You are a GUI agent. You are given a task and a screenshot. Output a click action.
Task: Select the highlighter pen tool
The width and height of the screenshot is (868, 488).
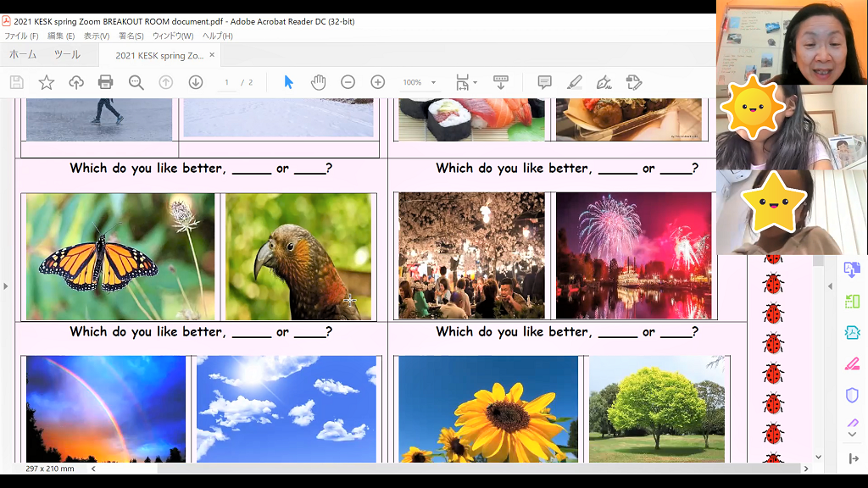(x=575, y=82)
